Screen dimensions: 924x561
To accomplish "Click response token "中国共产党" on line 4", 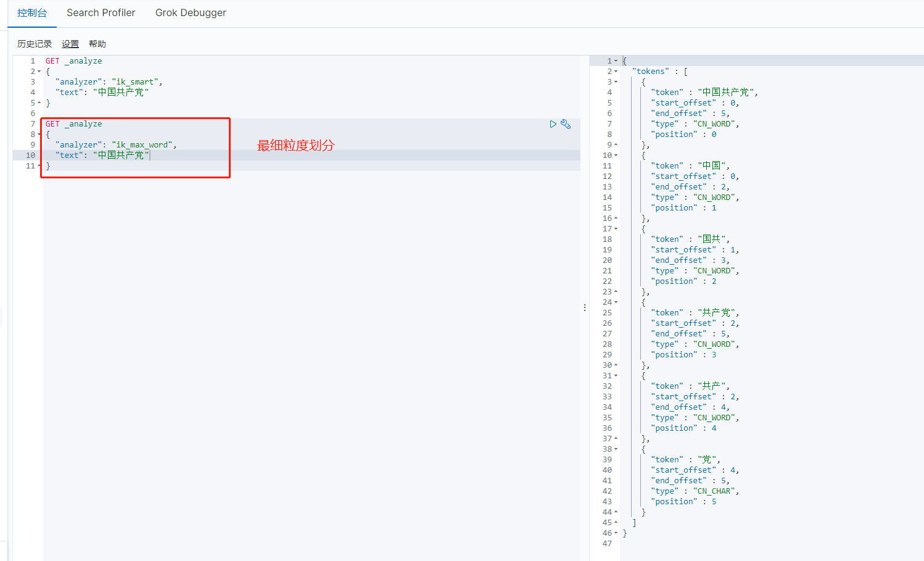I will (704, 93).
